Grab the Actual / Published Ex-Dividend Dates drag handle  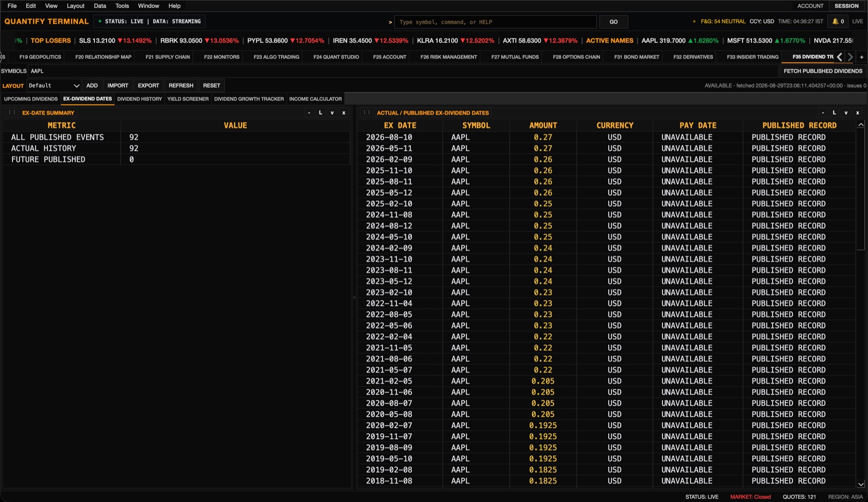pyautogui.click(x=367, y=113)
